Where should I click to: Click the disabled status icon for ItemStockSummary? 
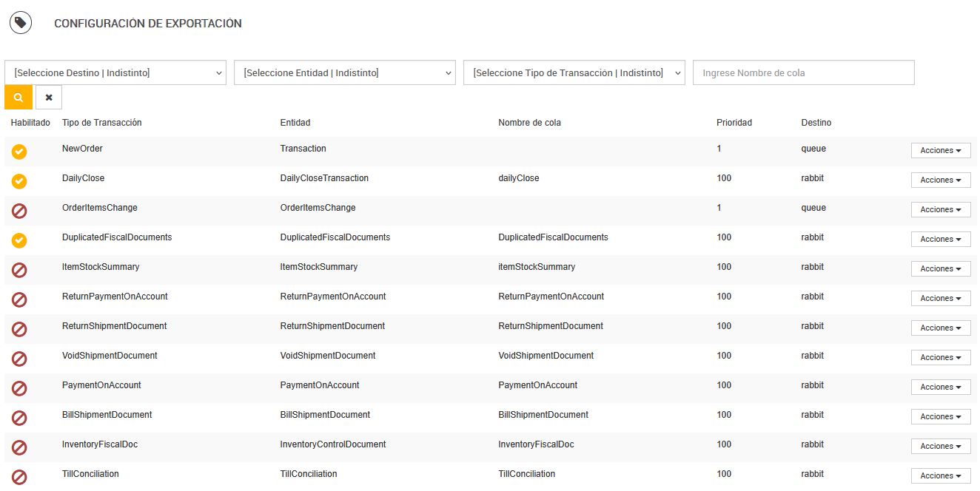[19, 270]
